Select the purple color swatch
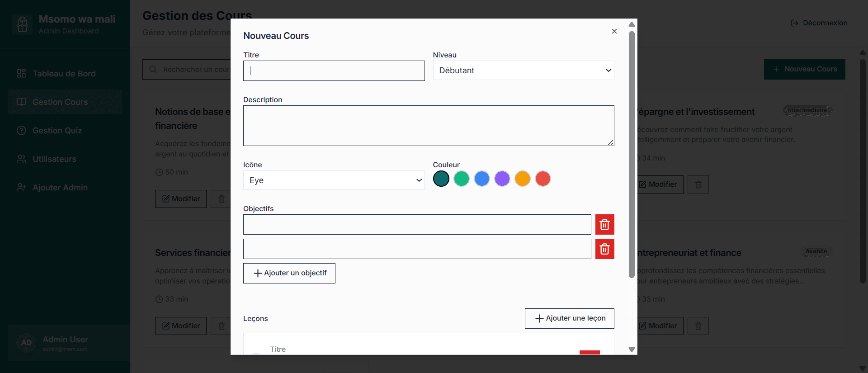Viewport: 868px width, 373px height. [x=502, y=179]
